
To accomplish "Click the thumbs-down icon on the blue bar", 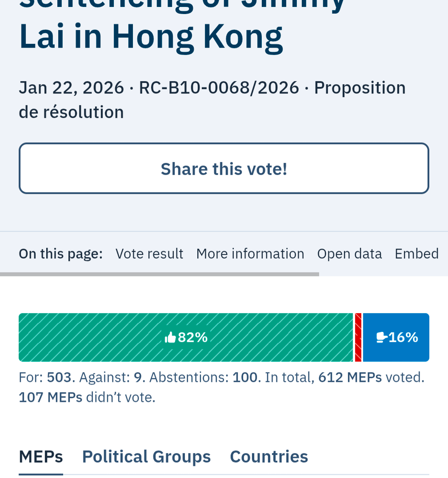I will pos(381,337).
